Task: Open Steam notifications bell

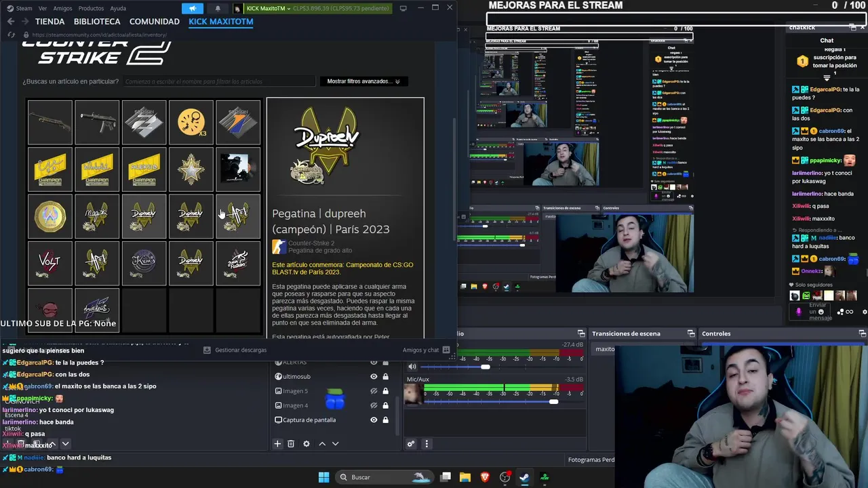Action: click(x=218, y=8)
